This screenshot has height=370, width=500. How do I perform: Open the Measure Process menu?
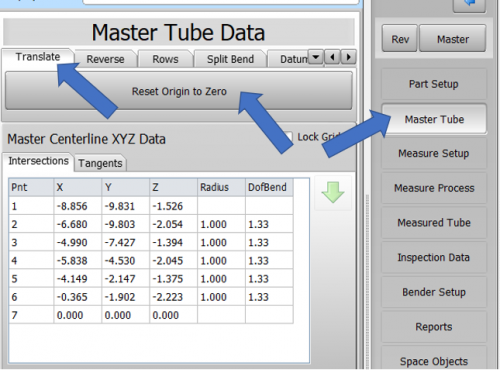(x=434, y=188)
